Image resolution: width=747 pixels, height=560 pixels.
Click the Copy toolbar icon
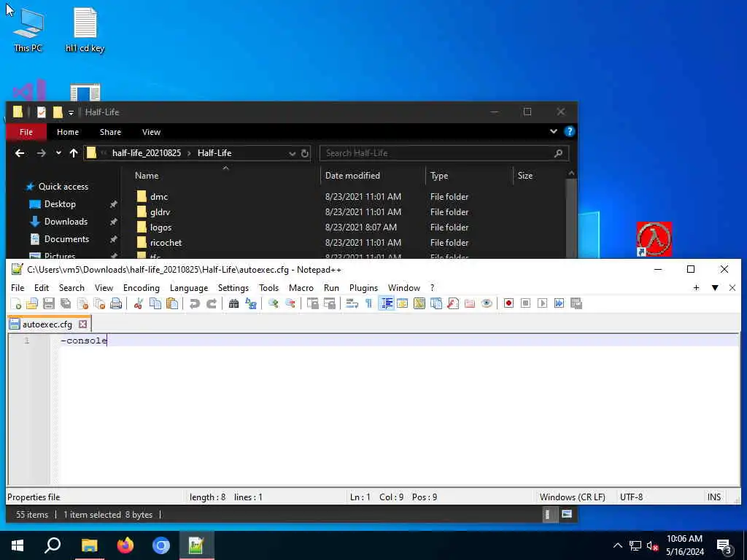(155, 303)
